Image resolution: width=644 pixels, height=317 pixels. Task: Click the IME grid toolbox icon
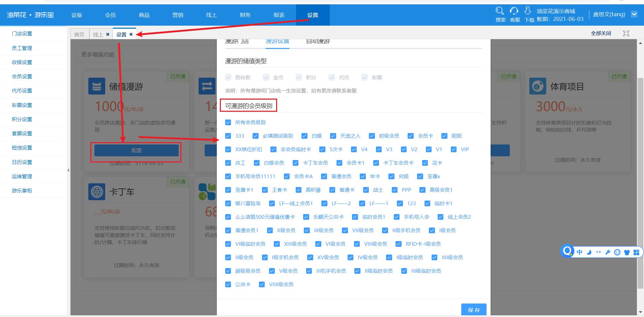636,252
